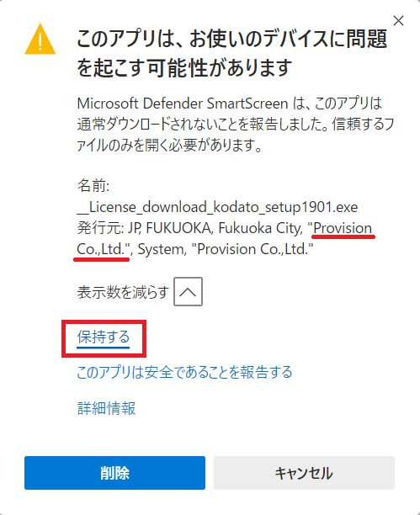The image size is (420, 515).
Task: Click the 名前: label
Action: coord(93,186)
